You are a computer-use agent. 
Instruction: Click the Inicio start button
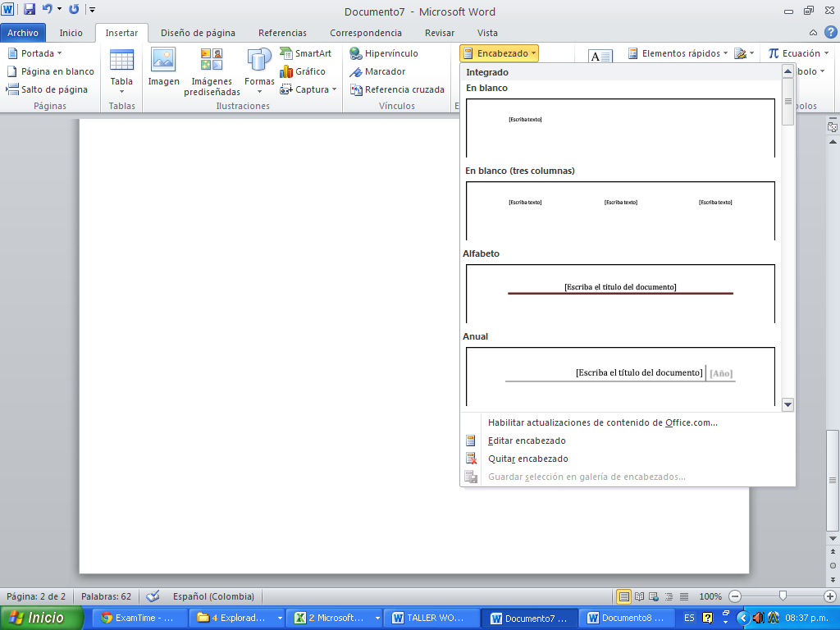(42, 618)
